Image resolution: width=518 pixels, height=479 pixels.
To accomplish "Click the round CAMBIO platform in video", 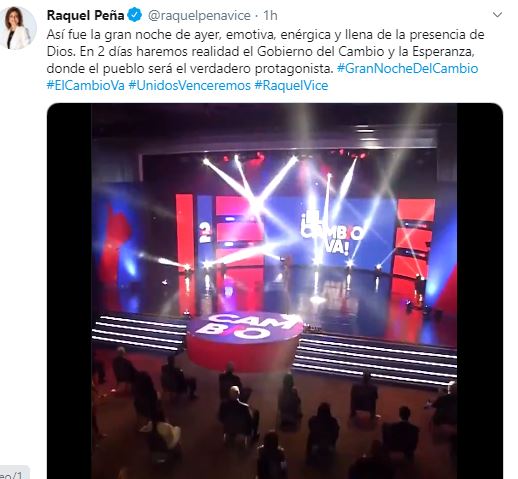I will pos(245,341).
